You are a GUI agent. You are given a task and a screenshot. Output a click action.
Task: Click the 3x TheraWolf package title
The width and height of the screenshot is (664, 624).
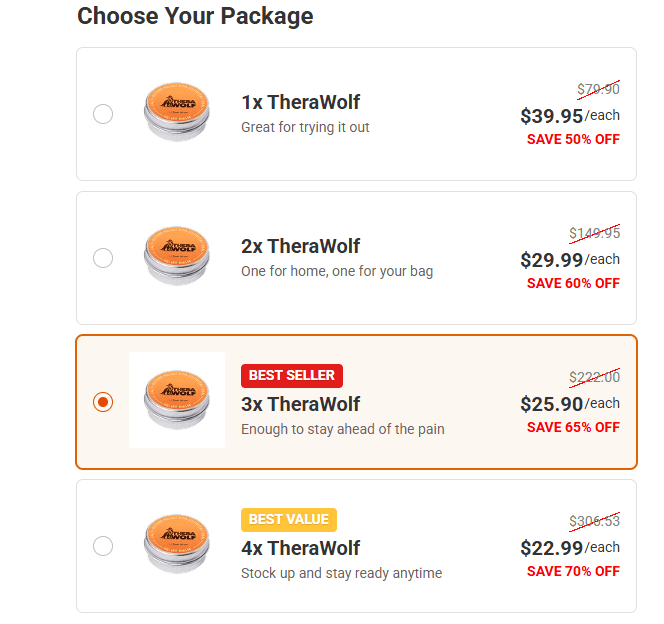click(x=300, y=404)
